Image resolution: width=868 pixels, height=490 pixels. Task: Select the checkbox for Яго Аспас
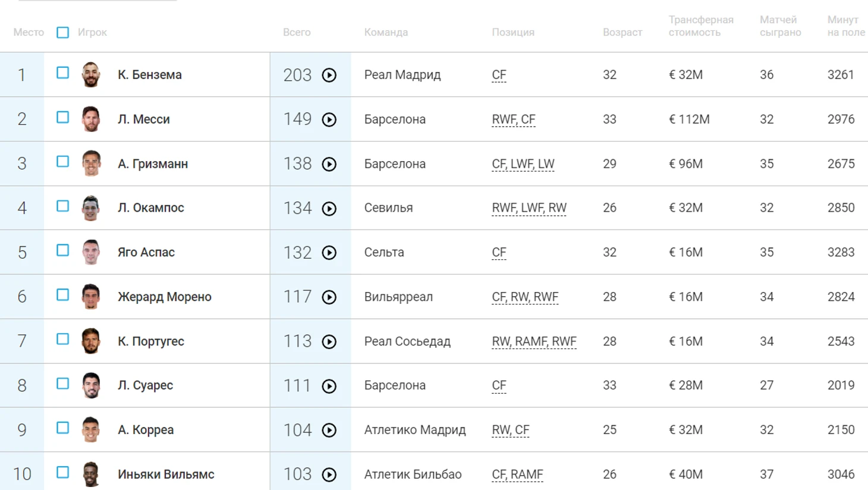pyautogui.click(x=62, y=250)
